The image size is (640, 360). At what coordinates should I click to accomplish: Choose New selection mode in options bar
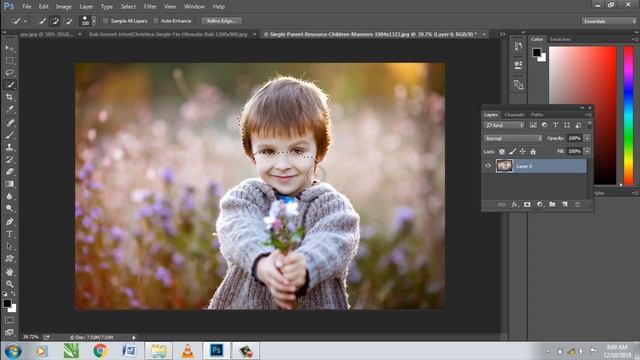tap(42, 21)
